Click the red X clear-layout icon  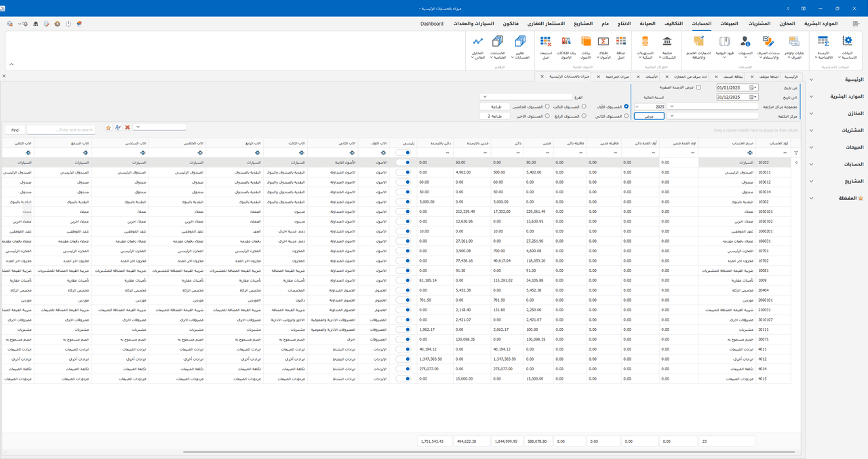click(127, 127)
